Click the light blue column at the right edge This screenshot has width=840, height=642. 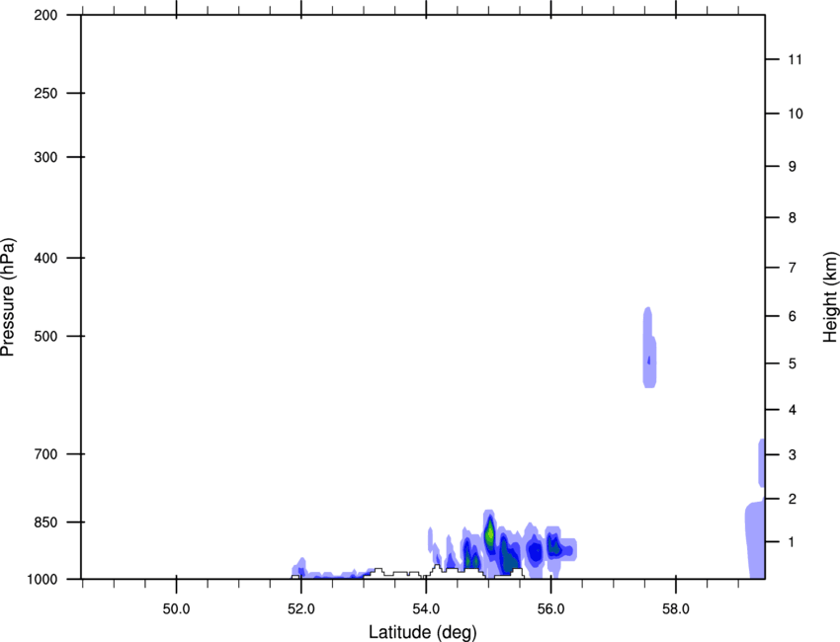click(756, 538)
